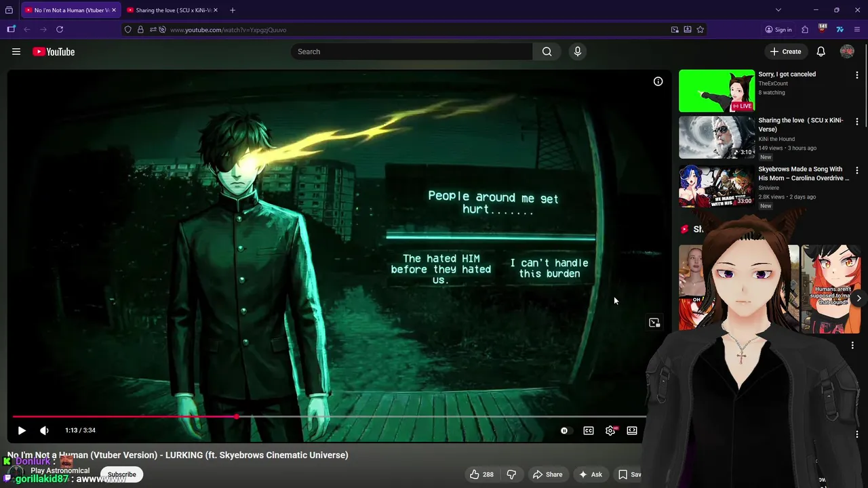This screenshot has width=868, height=488.
Task: Open a new browser tab
Action: pyautogui.click(x=233, y=10)
